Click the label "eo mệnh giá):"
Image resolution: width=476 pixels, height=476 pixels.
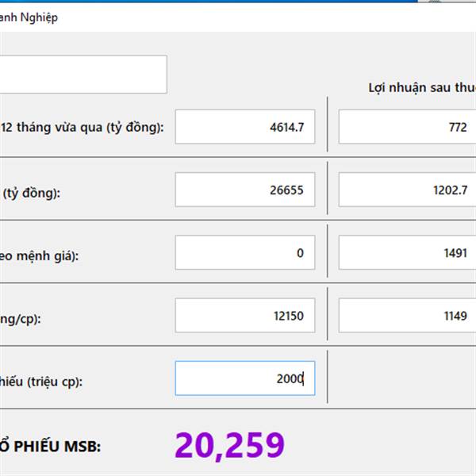pyautogui.click(x=39, y=256)
